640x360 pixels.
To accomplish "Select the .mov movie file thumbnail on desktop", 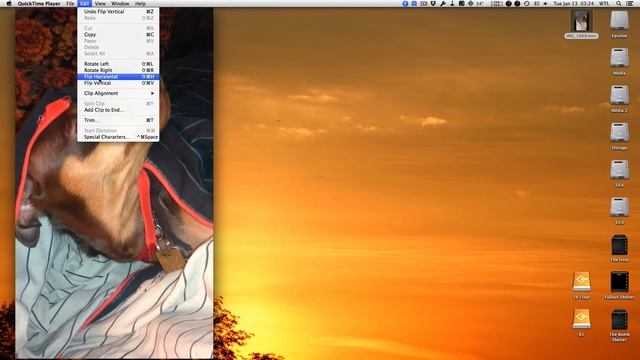I will [x=581, y=21].
